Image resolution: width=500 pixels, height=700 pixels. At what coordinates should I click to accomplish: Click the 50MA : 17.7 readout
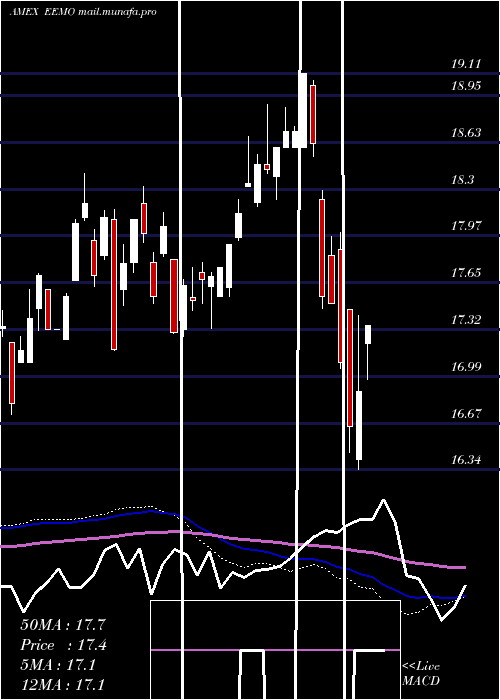click(x=63, y=625)
